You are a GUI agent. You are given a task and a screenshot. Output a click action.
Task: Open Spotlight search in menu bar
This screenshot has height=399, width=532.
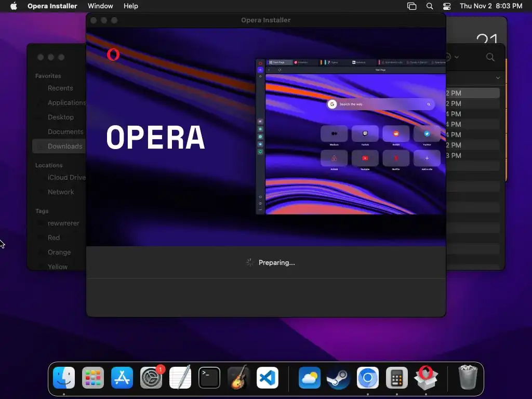pyautogui.click(x=430, y=6)
